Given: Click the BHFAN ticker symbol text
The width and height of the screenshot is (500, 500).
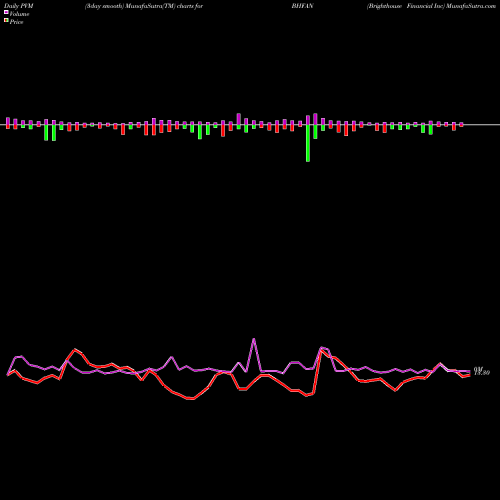Looking at the screenshot, I should click(x=302, y=6).
